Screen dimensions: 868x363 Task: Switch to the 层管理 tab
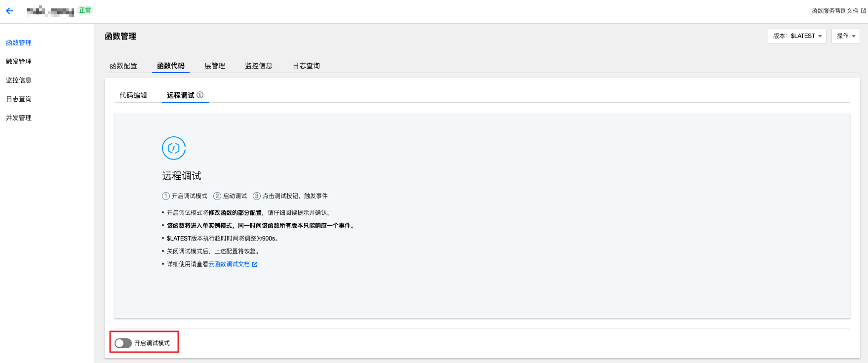tap(215, 66)
